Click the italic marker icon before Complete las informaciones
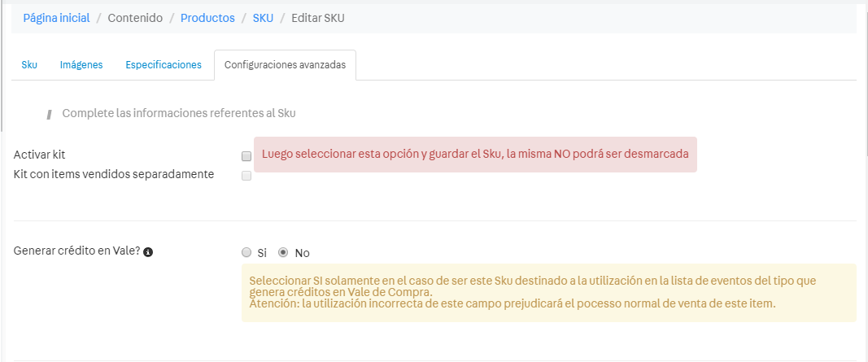This screenshot has height=362, width=868. 50,114
